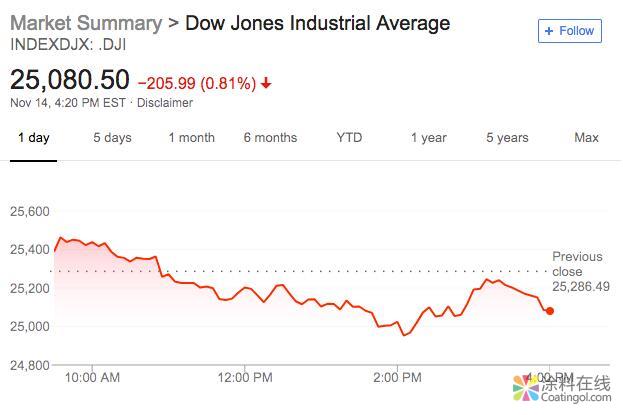The image size is (623, 415).
Task: Click the red end-of-day chart dot
Action: 550,311
